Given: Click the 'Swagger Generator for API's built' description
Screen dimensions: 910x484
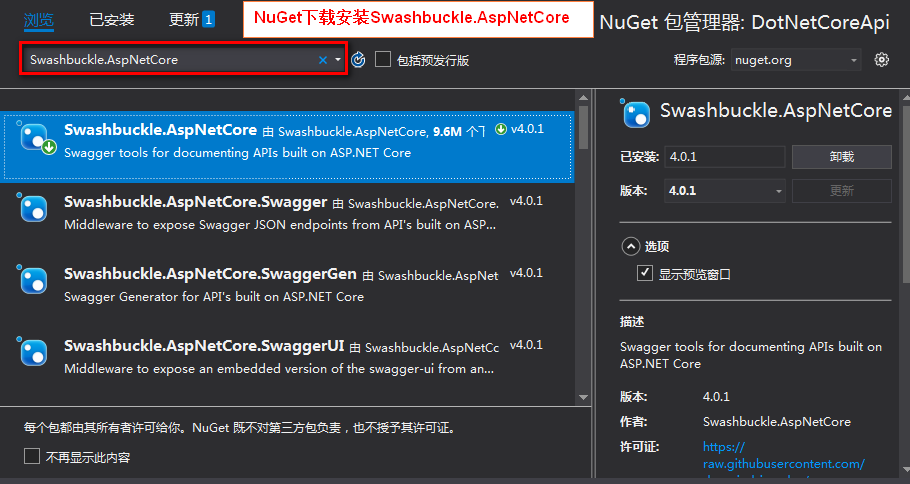Looking at the screenshot, I should tap(214, 297).
